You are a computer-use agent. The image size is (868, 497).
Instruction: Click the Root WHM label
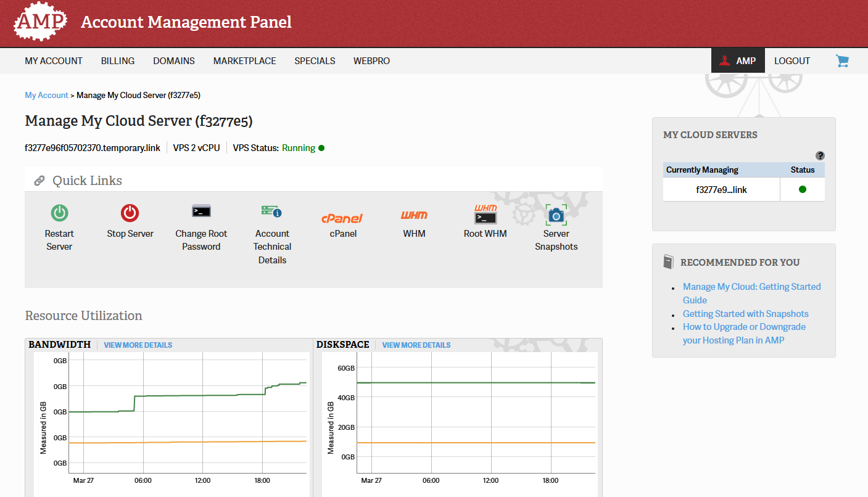pos(486,234)
